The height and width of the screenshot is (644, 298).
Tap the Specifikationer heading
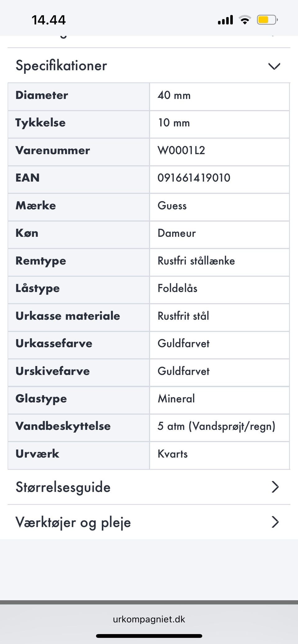(61, 66)
